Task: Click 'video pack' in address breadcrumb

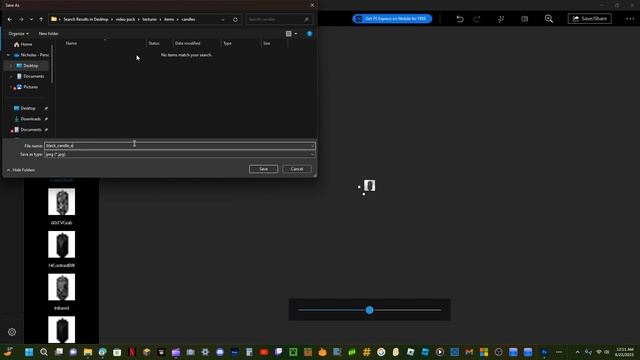Action: pos(125,19)
